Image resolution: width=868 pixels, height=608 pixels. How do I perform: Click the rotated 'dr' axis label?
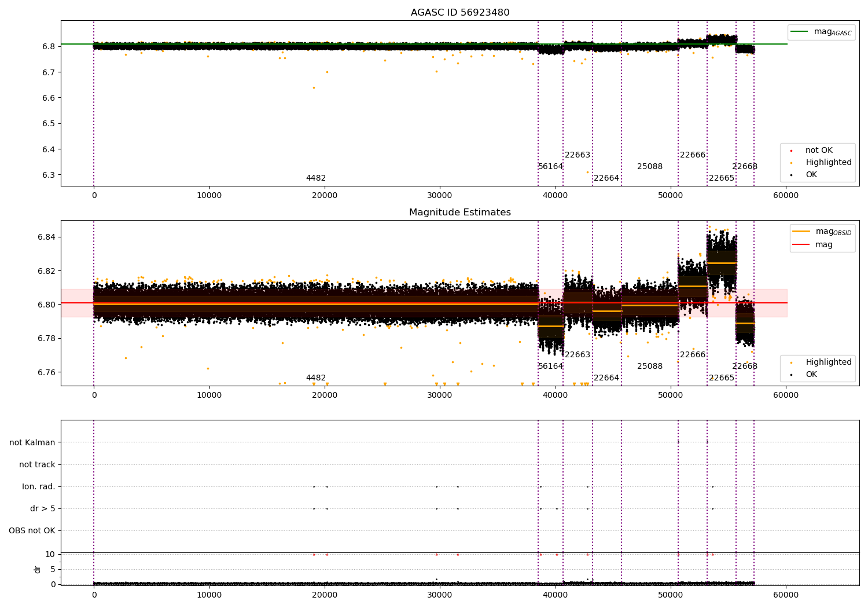(38, 570)
